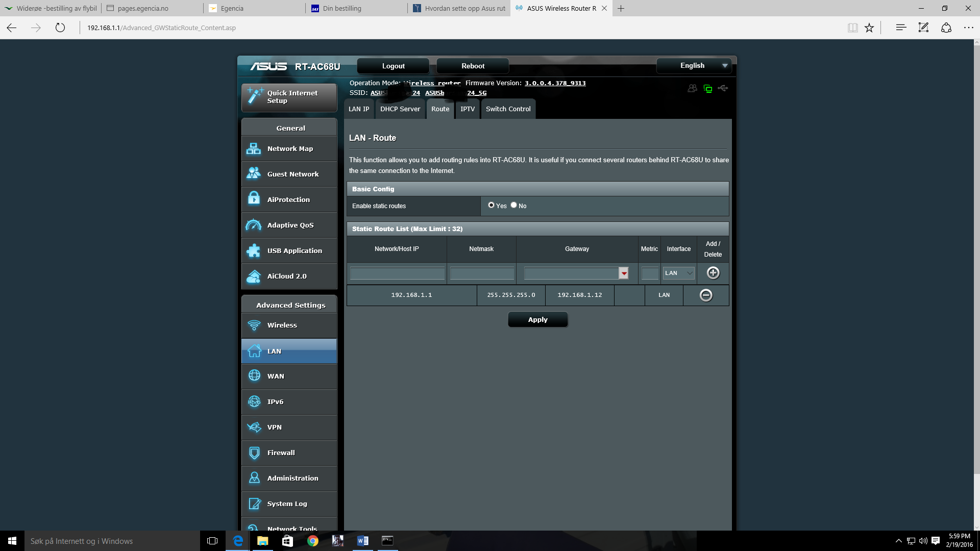The height and width of the screenshot is (551, 980).
Task: Click the Reboot button
Action: point(473,66)
